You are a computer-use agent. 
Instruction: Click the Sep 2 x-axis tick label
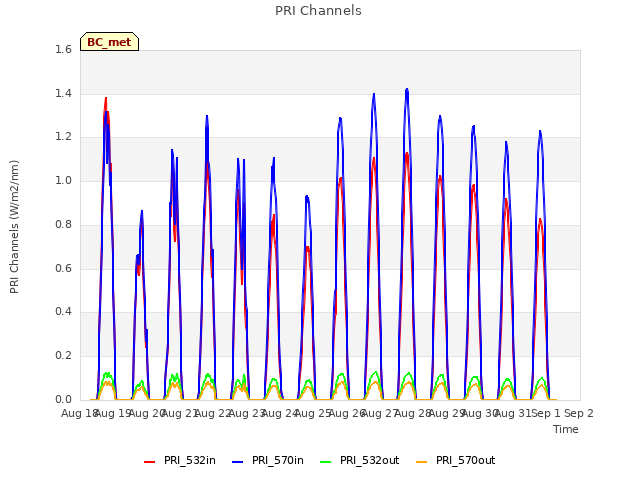579,413
